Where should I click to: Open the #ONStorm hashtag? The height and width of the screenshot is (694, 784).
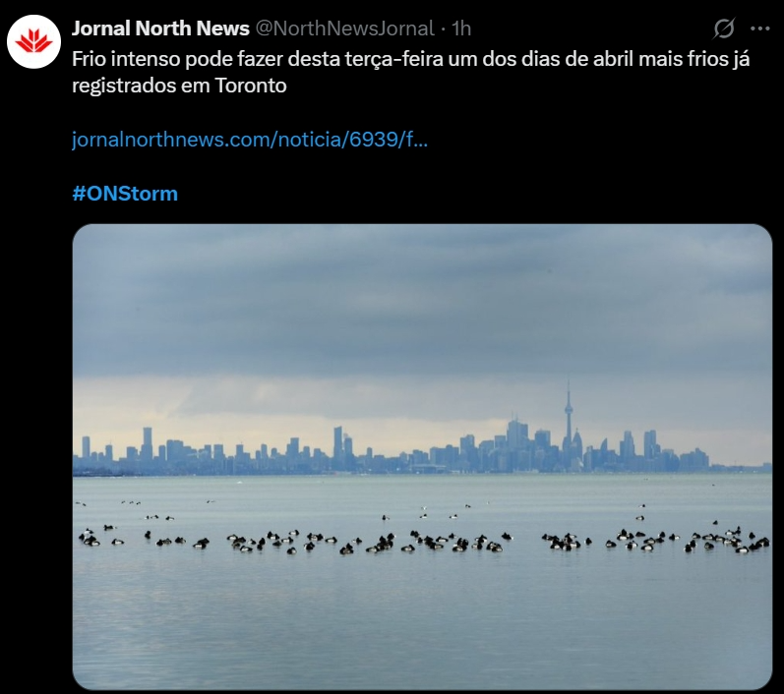[x=125, y=194]
